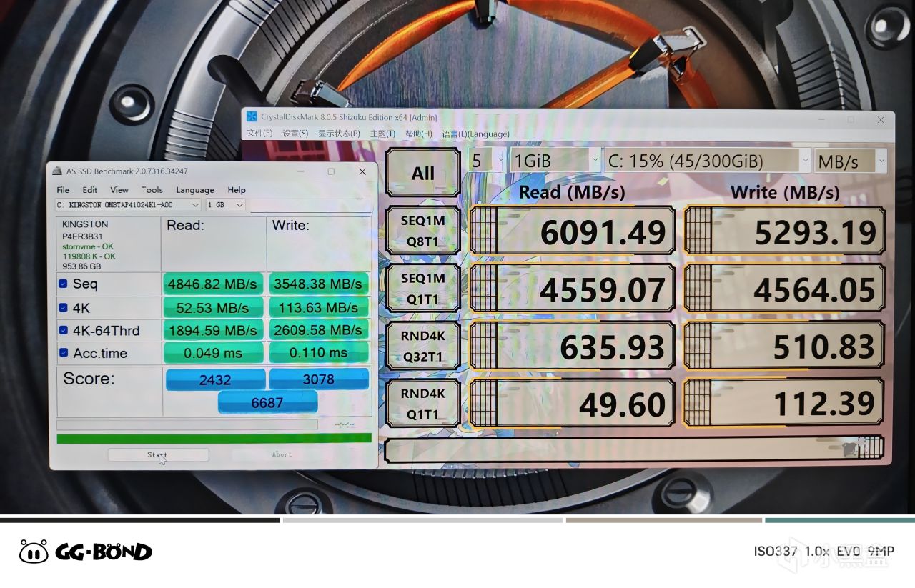Click the Start button in AS SSD
The image size is (915, 588).
tap(158, 454)
